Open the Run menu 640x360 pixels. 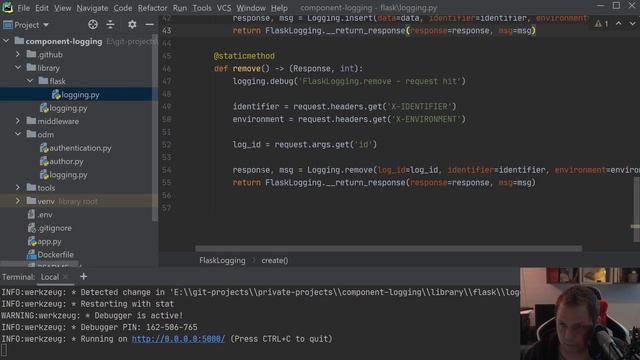click(180, 8)
